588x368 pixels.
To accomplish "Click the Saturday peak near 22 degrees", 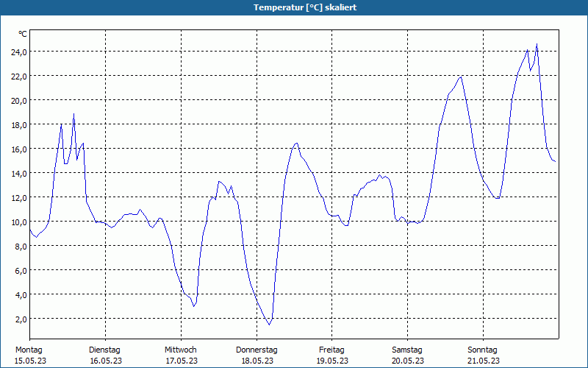I will coord(461,77).
